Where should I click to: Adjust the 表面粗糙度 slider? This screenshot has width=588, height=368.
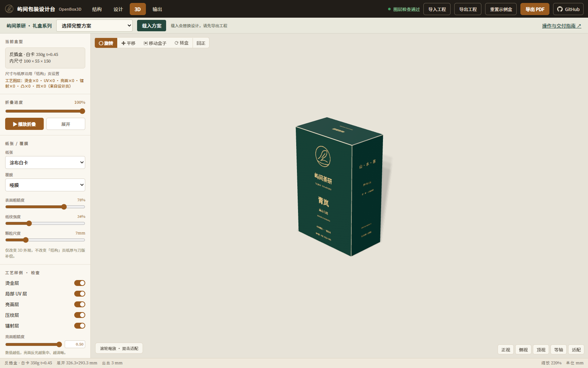click(x=45, y=207)
